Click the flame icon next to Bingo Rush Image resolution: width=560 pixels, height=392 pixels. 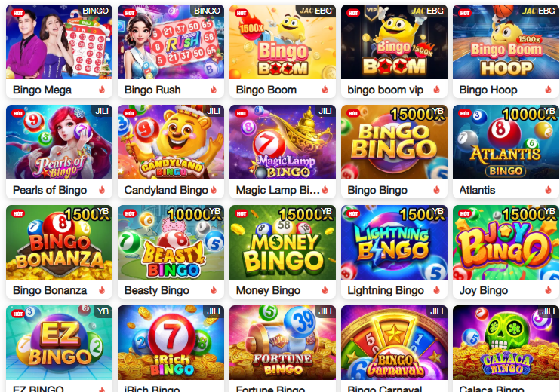point(214,90)
